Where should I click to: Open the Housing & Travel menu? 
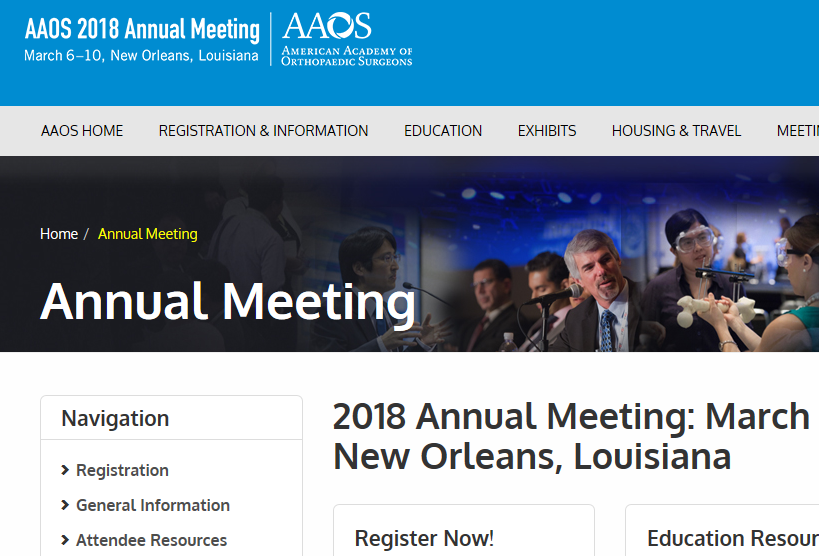[677, 131]
